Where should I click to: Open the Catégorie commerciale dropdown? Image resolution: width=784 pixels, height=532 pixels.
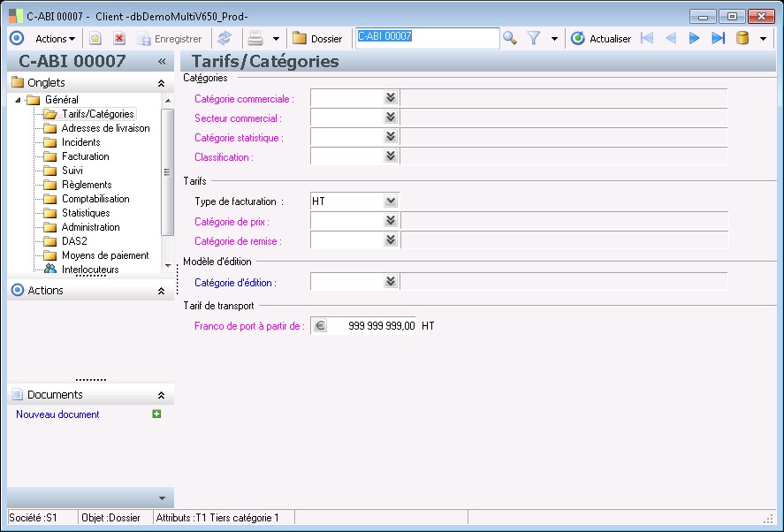(391, 97)
